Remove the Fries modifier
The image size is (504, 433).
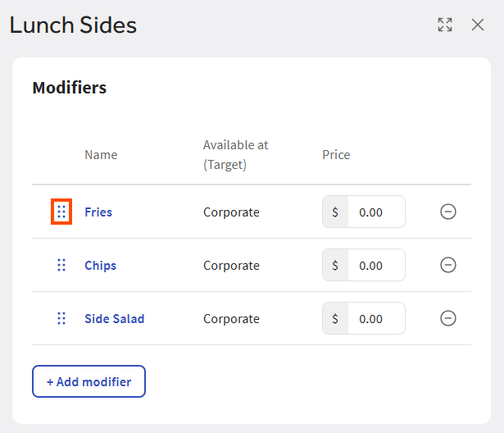click(448, 212)
